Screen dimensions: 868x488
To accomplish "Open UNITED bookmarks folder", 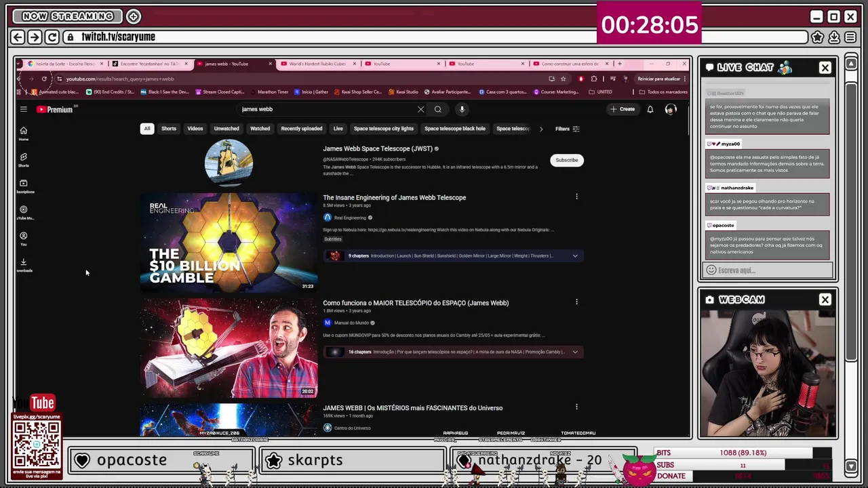I will [x=601, y=92].
